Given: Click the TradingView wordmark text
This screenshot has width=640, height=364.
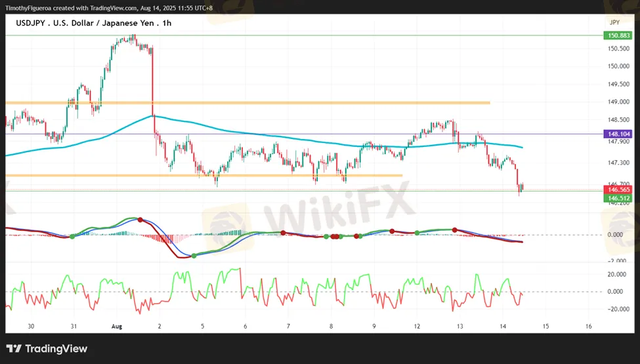Looking at the screenshot, I should (x=56, y=348).
